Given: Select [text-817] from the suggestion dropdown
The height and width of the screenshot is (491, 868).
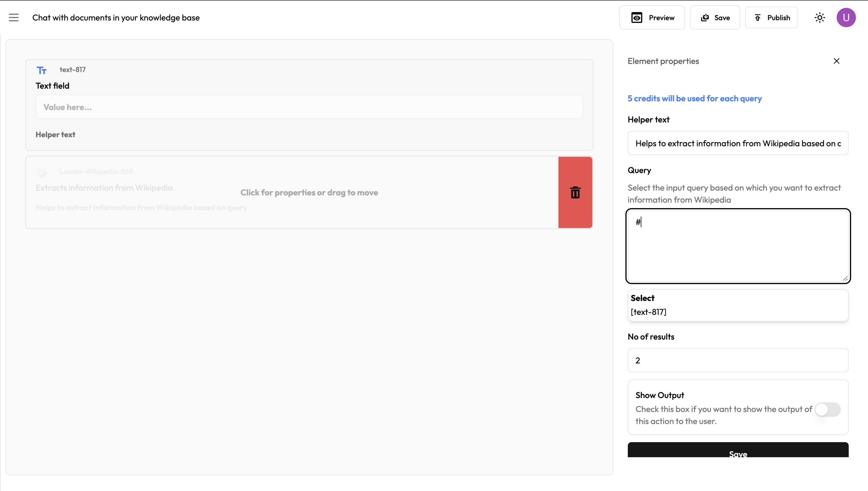Looking at the screenshot, I should tap(648, 312).
